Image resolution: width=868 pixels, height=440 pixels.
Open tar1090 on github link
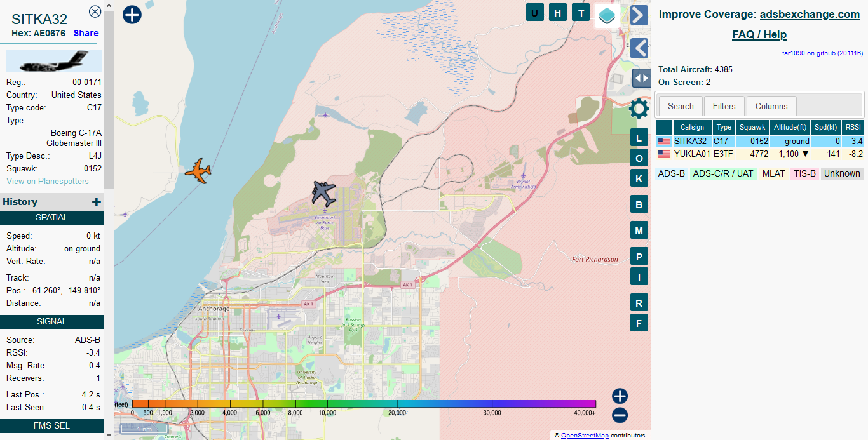pos(822,53)
